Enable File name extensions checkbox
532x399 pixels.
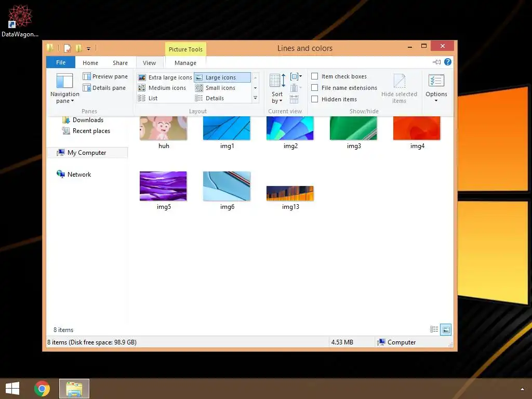pos(315,88)
